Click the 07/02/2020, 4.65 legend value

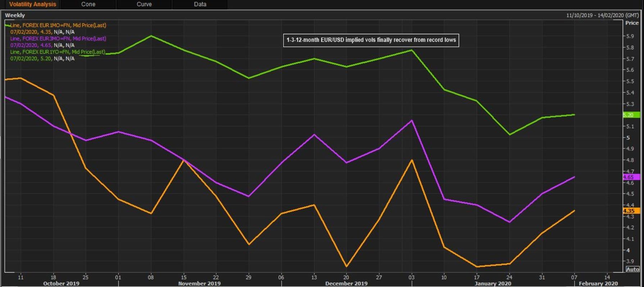tap(31, 45)
